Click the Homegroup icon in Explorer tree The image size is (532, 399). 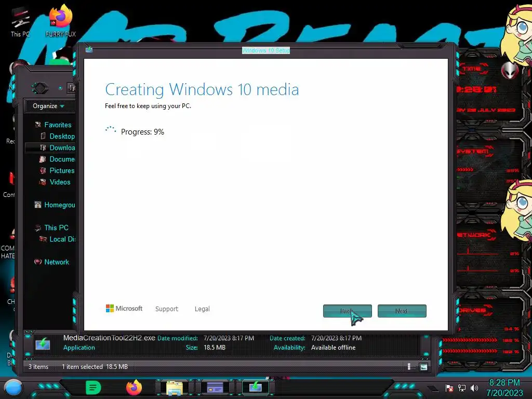coord(37,205)
